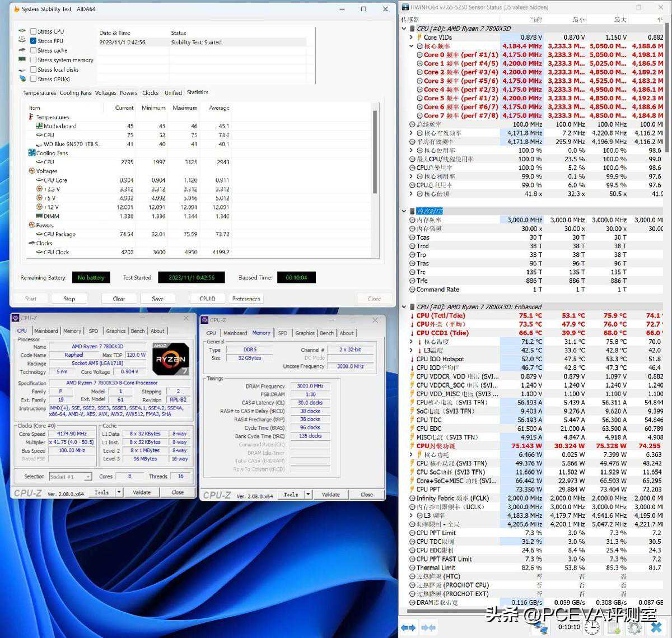Click the HWiNFO clock reset timer icon
Viewport: 672px width, 638px height.
[x=592, y=628]
